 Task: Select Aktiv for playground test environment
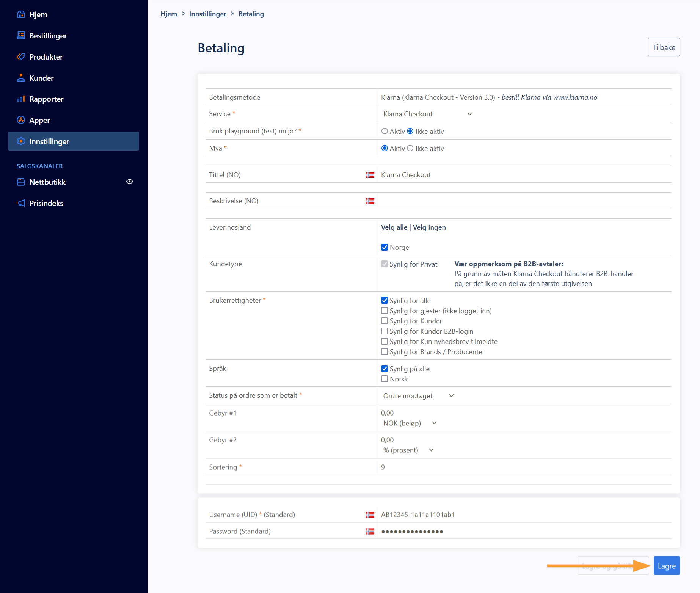pos(385,131)
